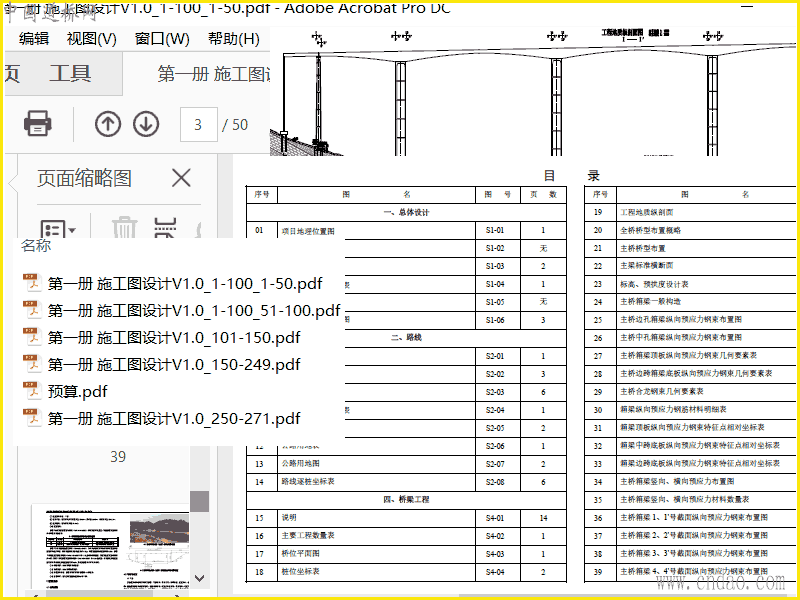Click section heading 一、总体设计
Viewport: 800px width, 600px height.
pyautogui.click(x=406, y=212)
